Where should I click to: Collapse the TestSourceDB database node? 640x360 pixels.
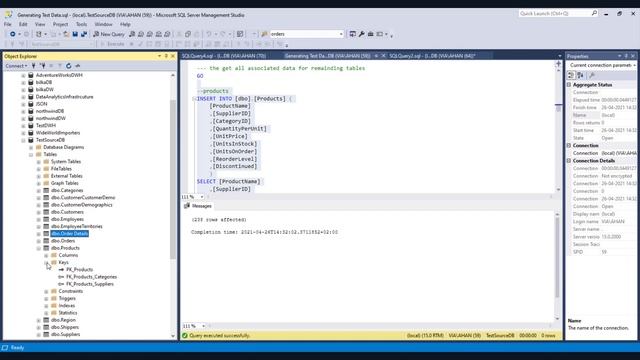tap(23, 140)
